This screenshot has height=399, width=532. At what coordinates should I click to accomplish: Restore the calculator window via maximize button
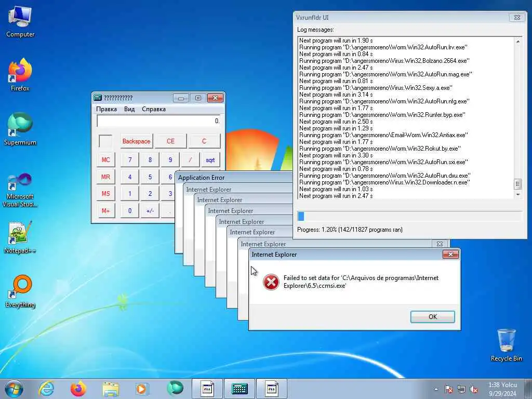[x=198, y=98]
